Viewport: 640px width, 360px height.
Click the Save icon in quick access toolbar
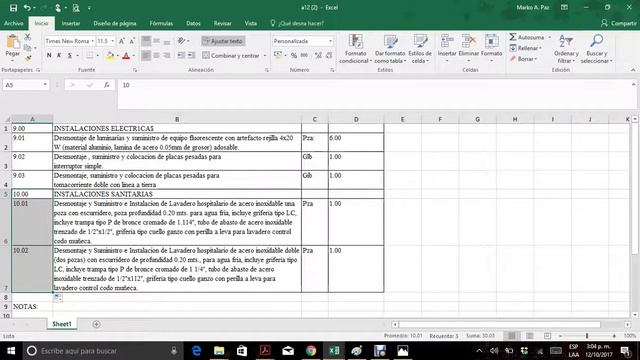click(13, 8)
